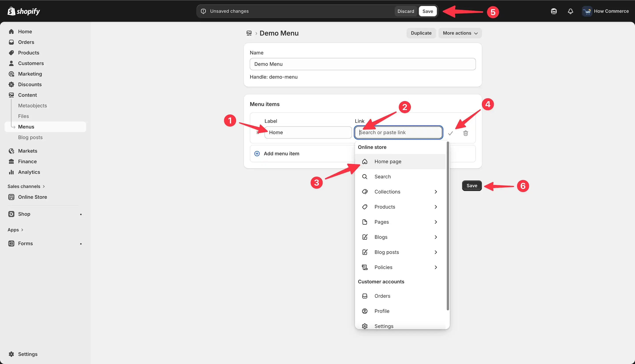The height and width of the screenshot is (364, 635).
Task: Expand the Products submenu chevron
Action: click(436, 207)
